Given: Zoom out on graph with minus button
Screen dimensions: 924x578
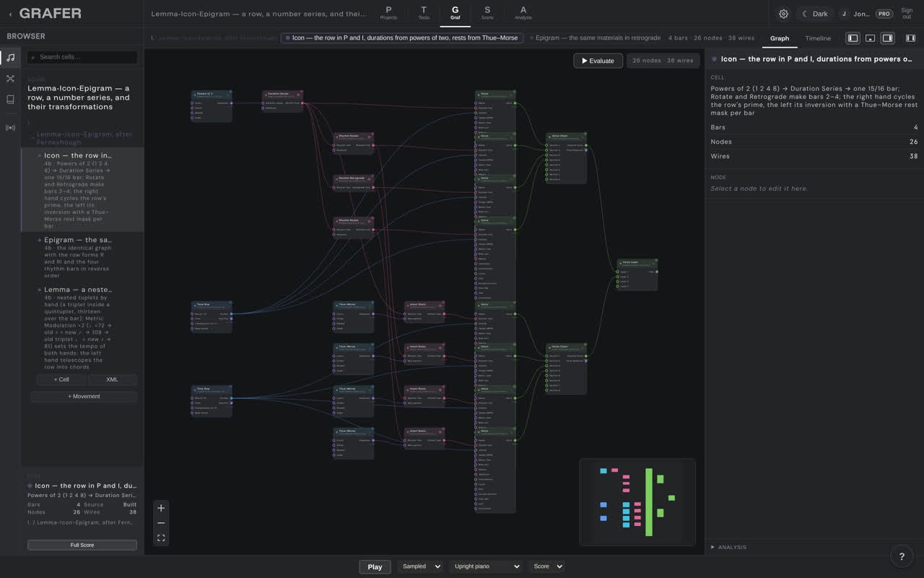Looking at the screenshot, I should pyautogui.click(x=161, y=523).
